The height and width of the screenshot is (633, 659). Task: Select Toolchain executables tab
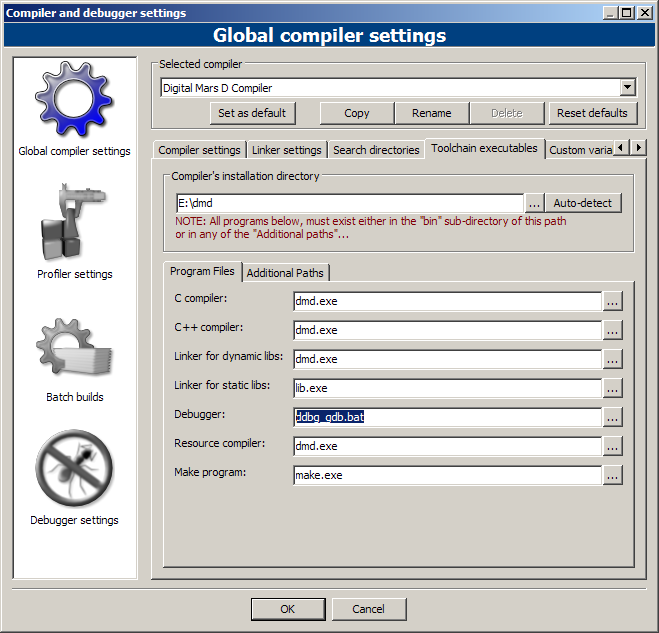(484, 148)
